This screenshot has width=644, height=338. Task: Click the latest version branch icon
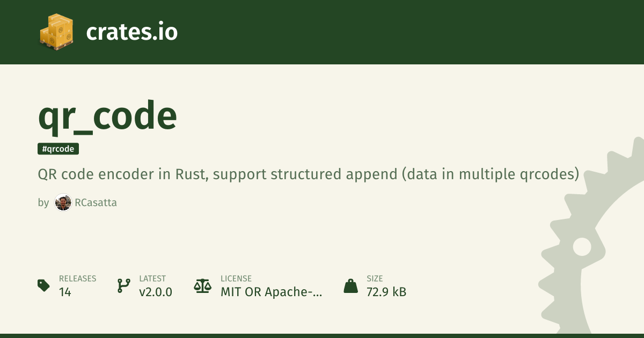123,285
